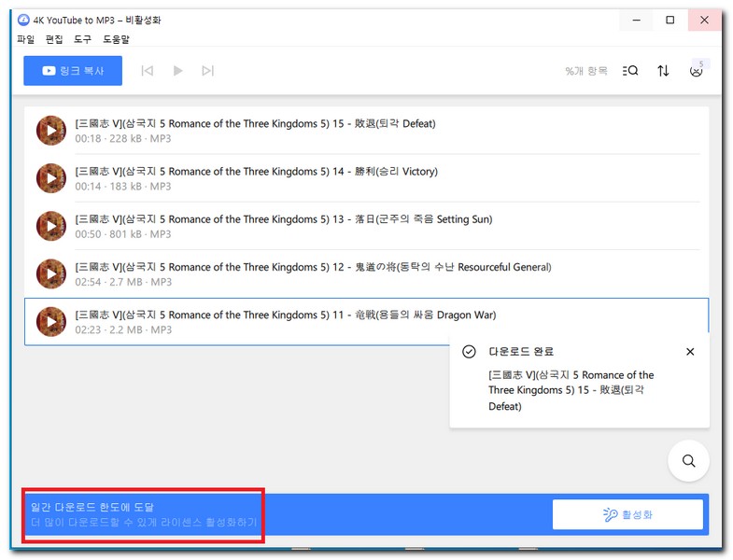Open the list search filter icon

tap(630, 71)
